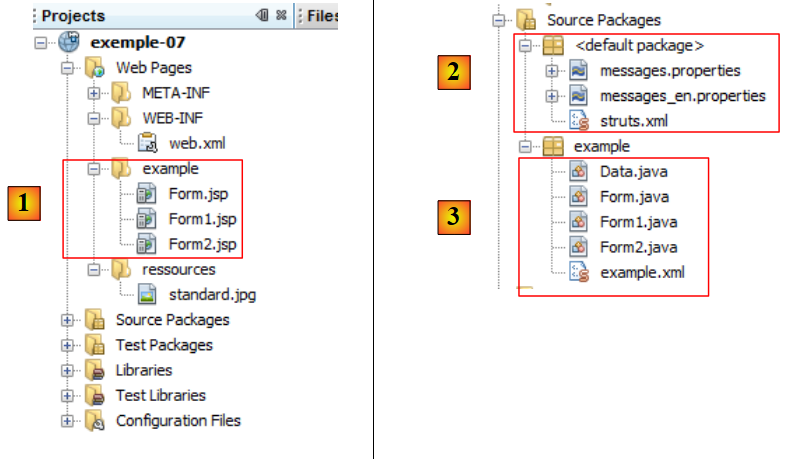Close the Projects panel tab
799x459 pixels.
tap(281, 16)
